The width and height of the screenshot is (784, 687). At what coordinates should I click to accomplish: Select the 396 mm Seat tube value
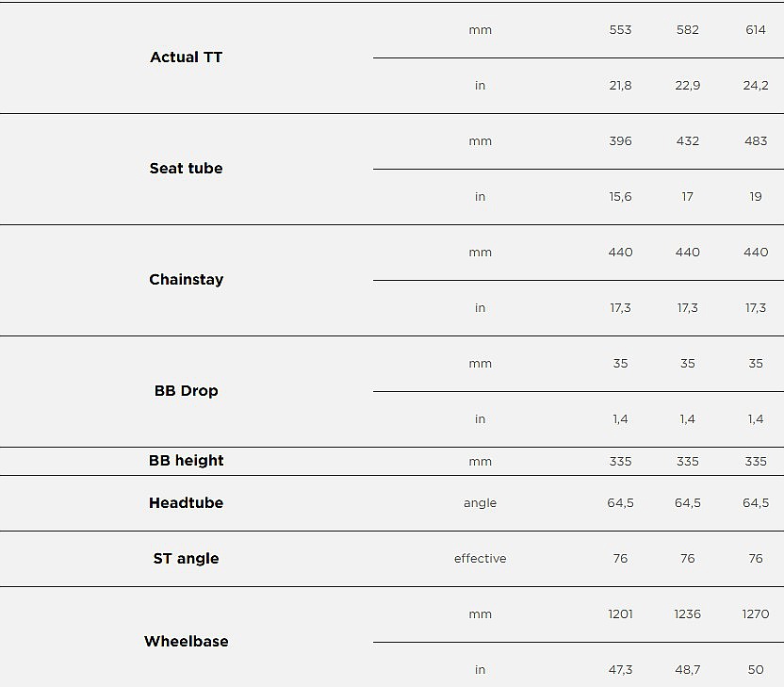pyautogui.click(x=620, y=141)
